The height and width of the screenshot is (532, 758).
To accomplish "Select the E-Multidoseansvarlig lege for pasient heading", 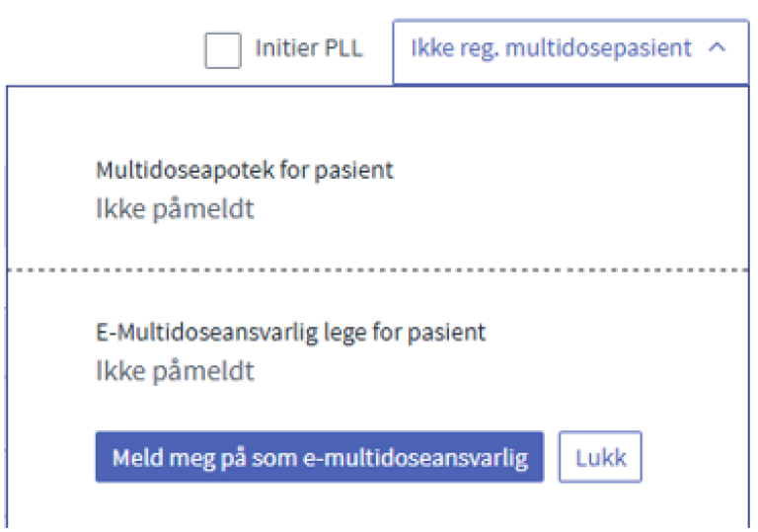I will pyautogui.click(x=290, y=333).
